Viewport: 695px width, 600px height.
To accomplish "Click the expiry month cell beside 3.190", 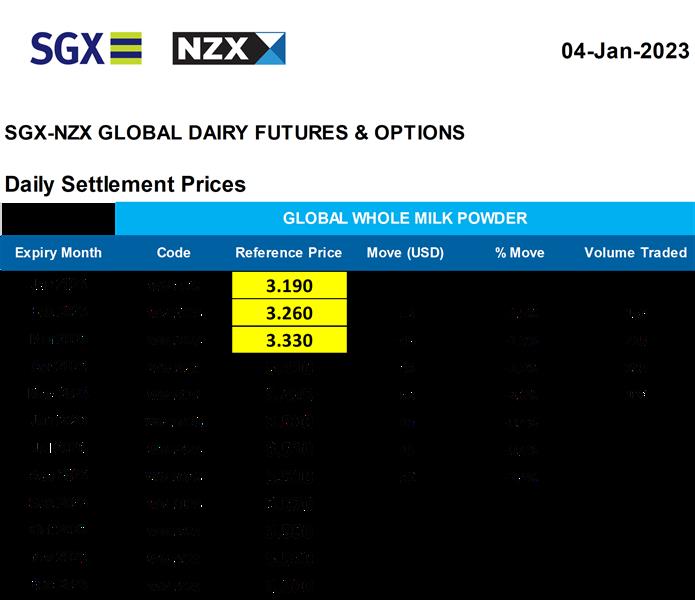I will [58, 286].
